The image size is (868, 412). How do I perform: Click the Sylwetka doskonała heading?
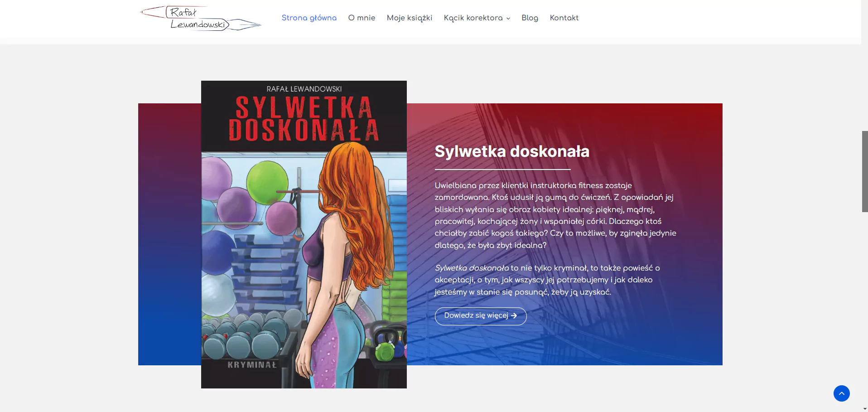click(x=512, y=151)
